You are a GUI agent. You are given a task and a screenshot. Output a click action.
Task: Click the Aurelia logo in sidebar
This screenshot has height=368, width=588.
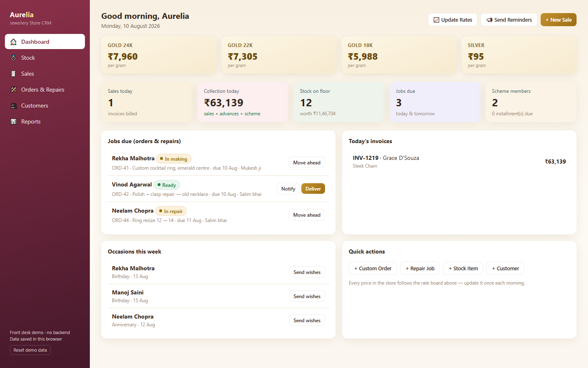pyautogui.click(x=22, y=15)
